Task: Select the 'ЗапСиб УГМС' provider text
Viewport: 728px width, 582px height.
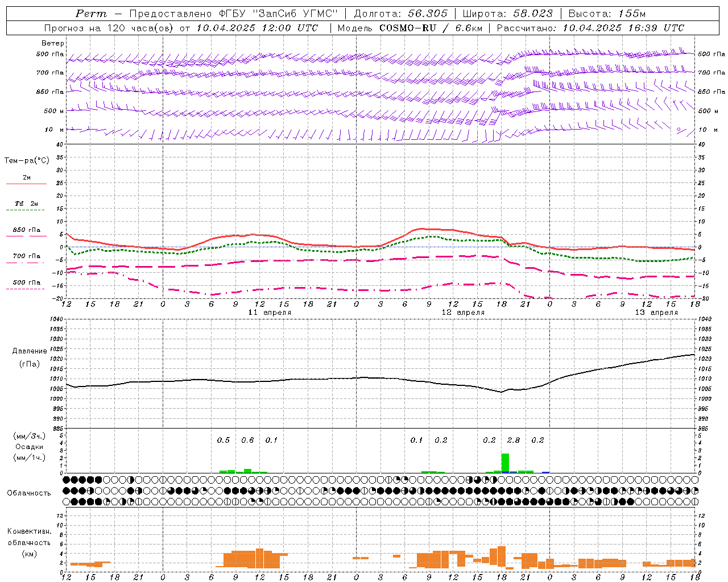Action: (296, 14)
